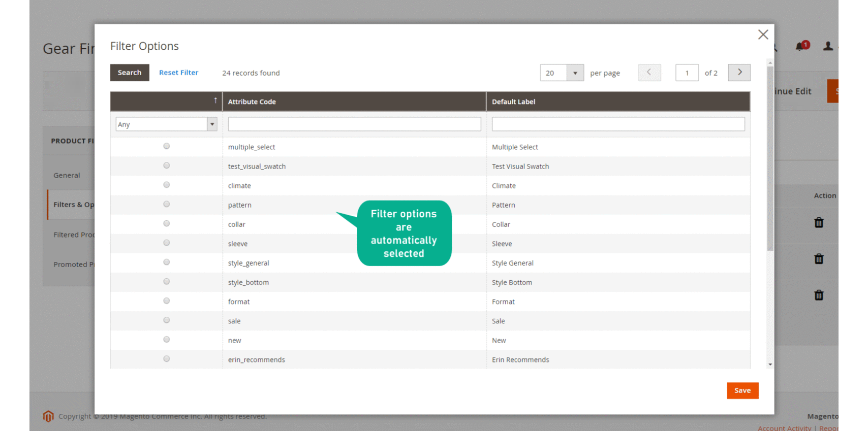This screenshot has height=431, width=868.
Task: Select the climate radio button
Action: [166, 185]
